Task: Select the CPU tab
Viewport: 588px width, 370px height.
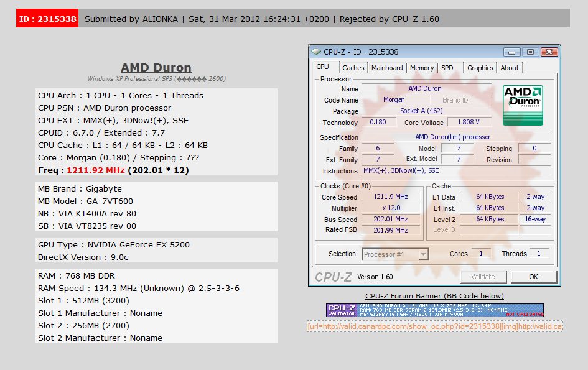Action: 322,67
